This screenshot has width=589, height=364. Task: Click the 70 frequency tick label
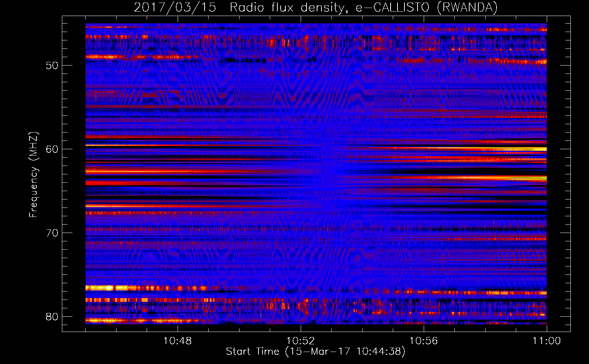52,233
